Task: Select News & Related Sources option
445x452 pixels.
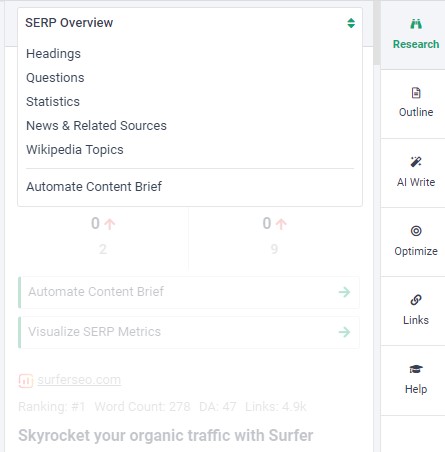Action: [96, 126]
